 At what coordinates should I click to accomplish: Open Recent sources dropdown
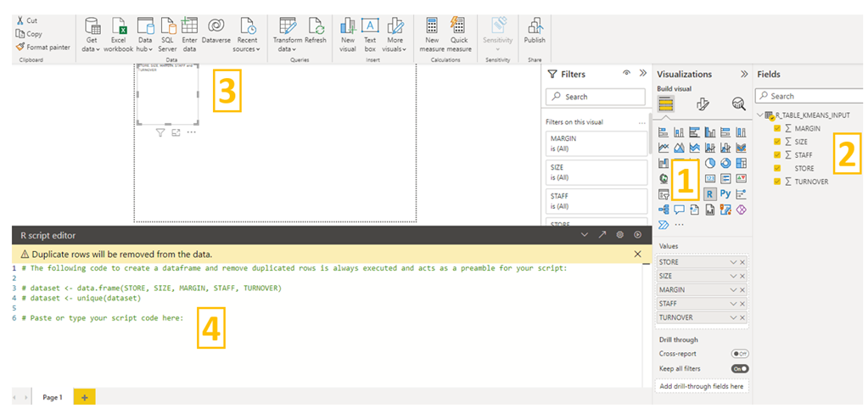[246, 34]
